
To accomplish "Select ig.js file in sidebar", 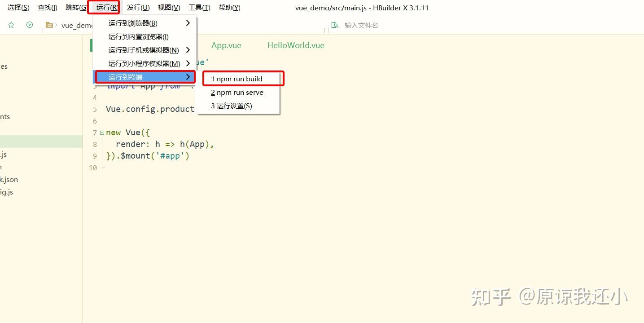I will pos(7,192).
